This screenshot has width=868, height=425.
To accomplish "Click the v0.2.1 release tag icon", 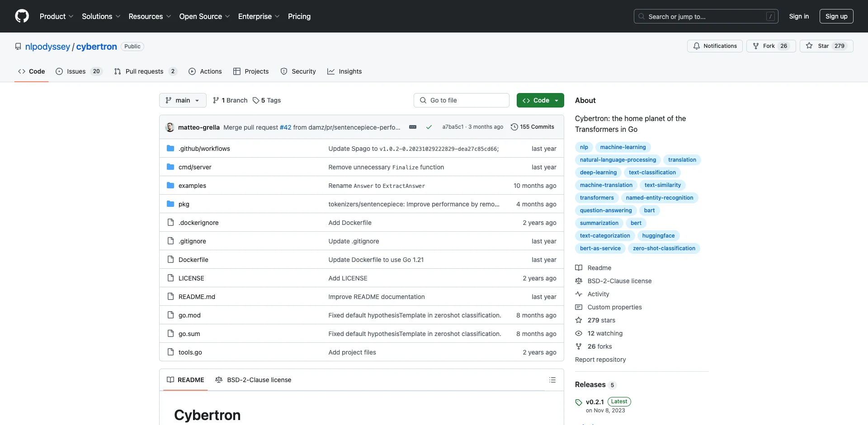I will tap(579, 402).
